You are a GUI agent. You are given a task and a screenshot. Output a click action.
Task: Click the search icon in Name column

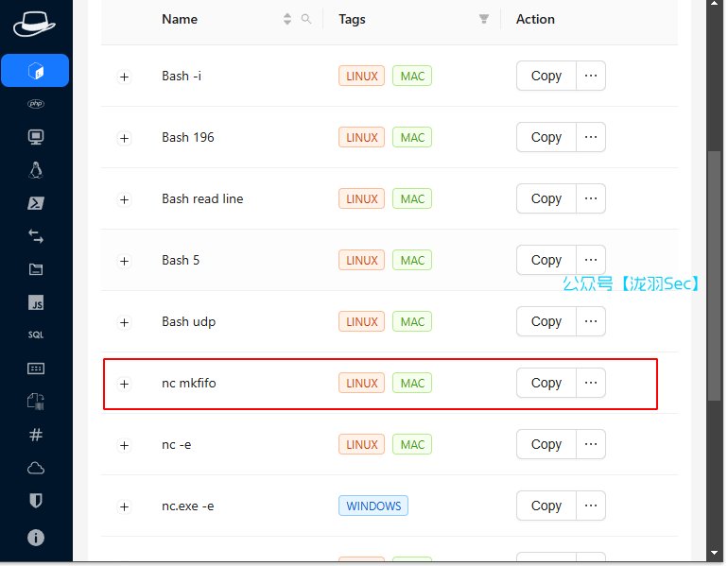pyautogui.click(x=305, y=19)
